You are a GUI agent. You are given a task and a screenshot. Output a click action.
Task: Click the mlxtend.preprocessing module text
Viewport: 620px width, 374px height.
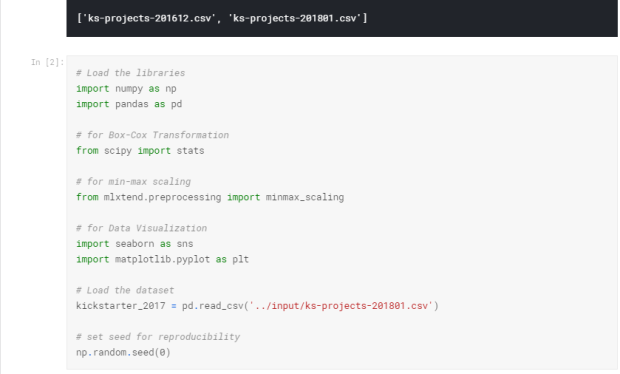(162, 197)
